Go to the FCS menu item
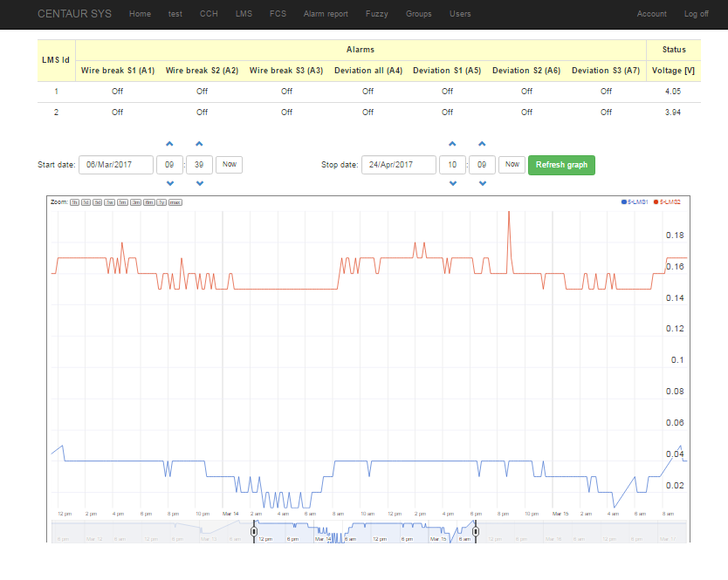 [x=278, y=14]
